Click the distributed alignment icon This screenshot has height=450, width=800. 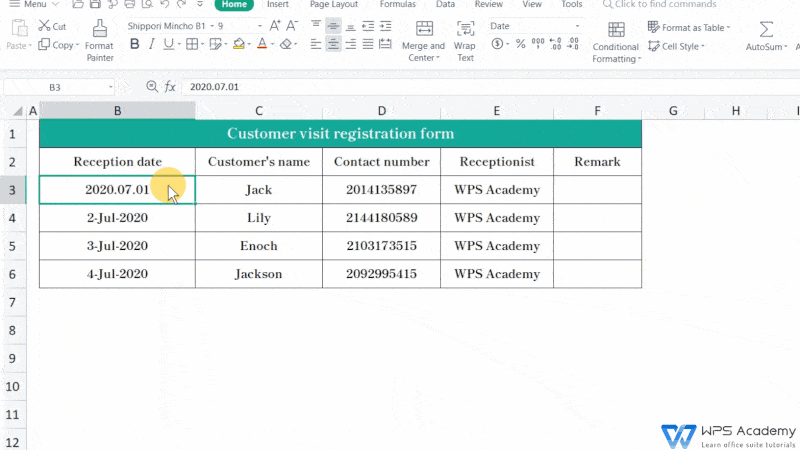(385, 44)
